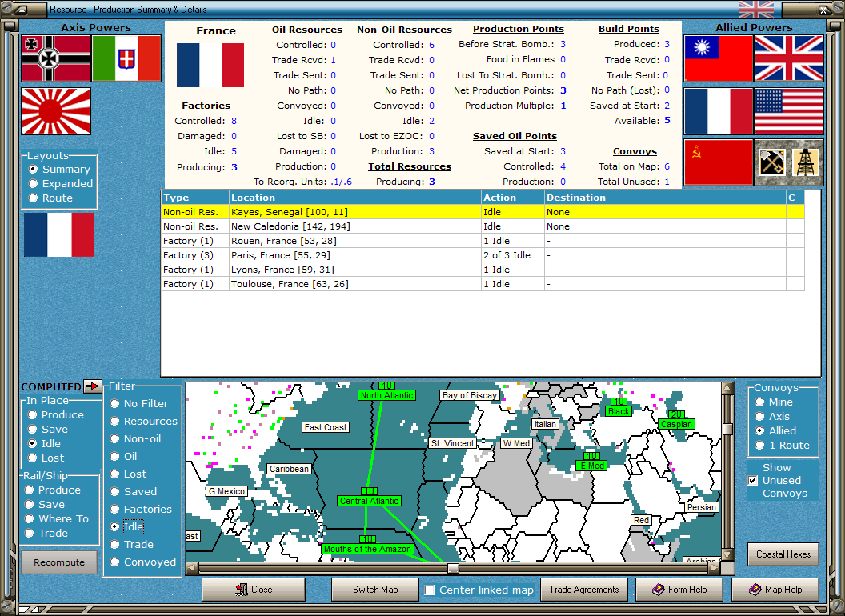Set filter to No Filter
The width and height of the screenshot is (845, 616).
tap(139, 404)
